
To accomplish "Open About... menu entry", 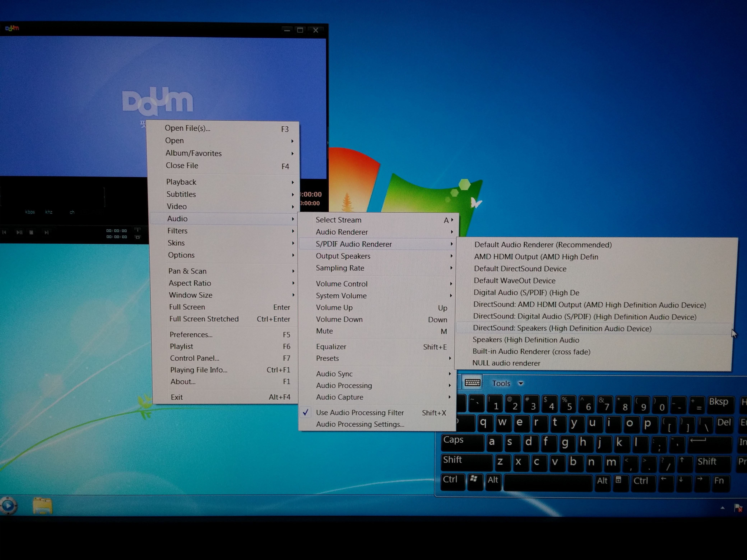I will click(226, 382).
